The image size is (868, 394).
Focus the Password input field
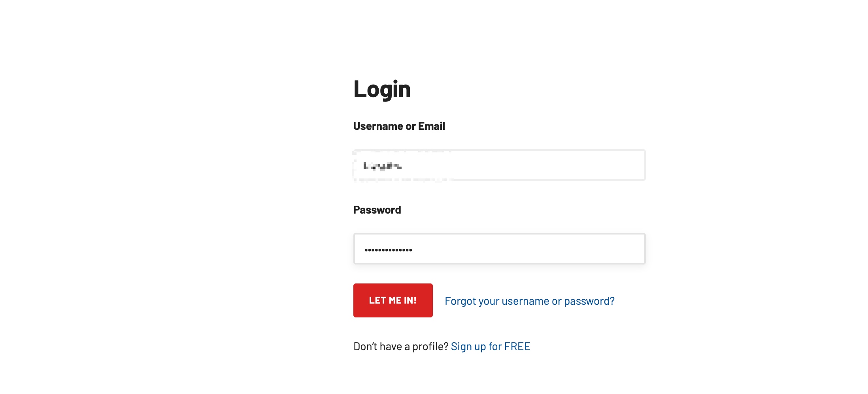pos(499,249)
